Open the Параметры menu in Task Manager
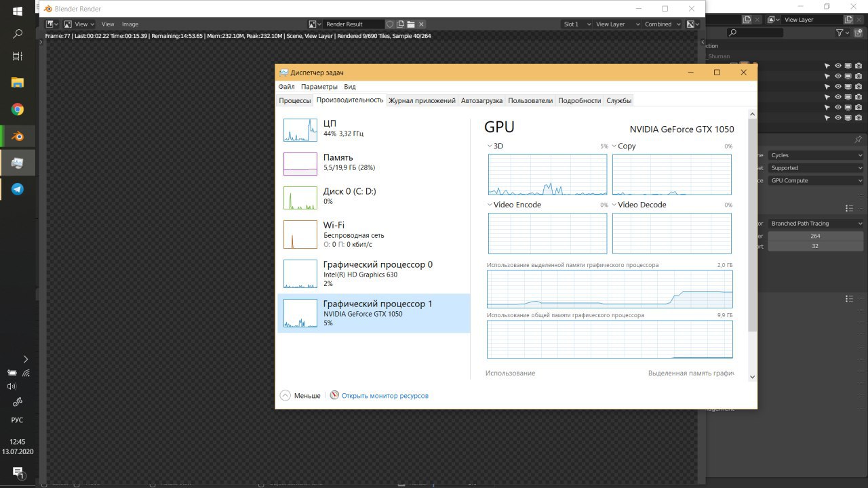Image resolution: width=868 pixels, height=488 pixels. tap(319, 87)
